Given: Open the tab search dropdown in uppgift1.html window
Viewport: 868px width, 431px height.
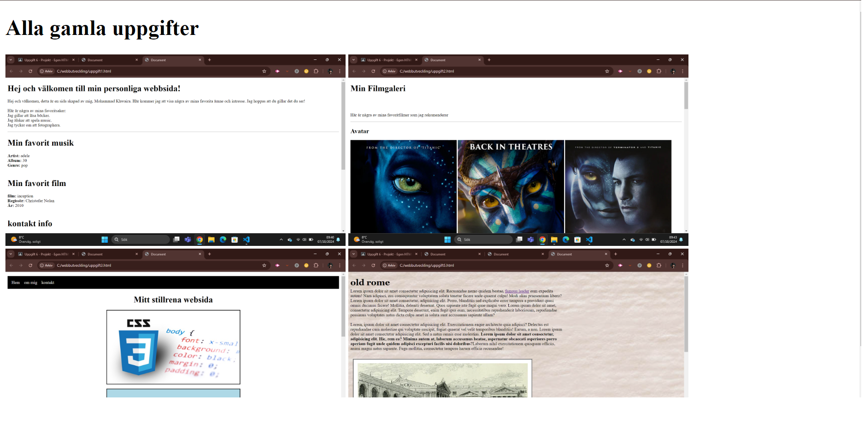Looking at the screenshot, I should [11, 60].
